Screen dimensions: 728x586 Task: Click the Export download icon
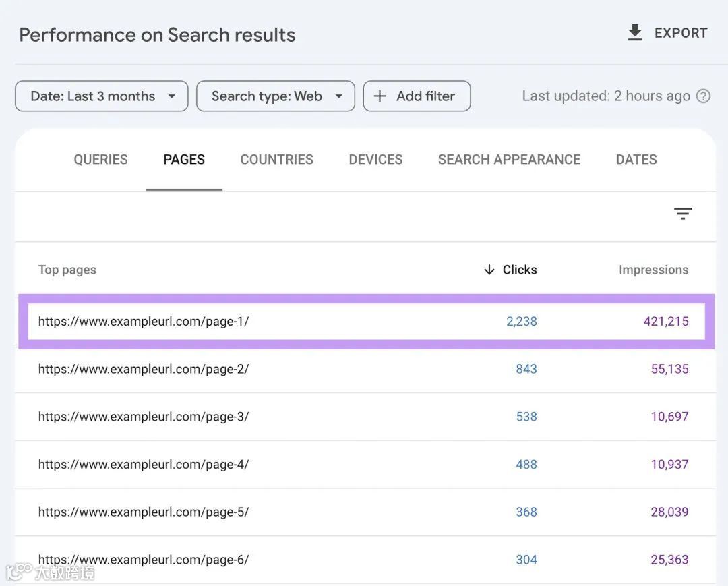click(x=635, y=33)
